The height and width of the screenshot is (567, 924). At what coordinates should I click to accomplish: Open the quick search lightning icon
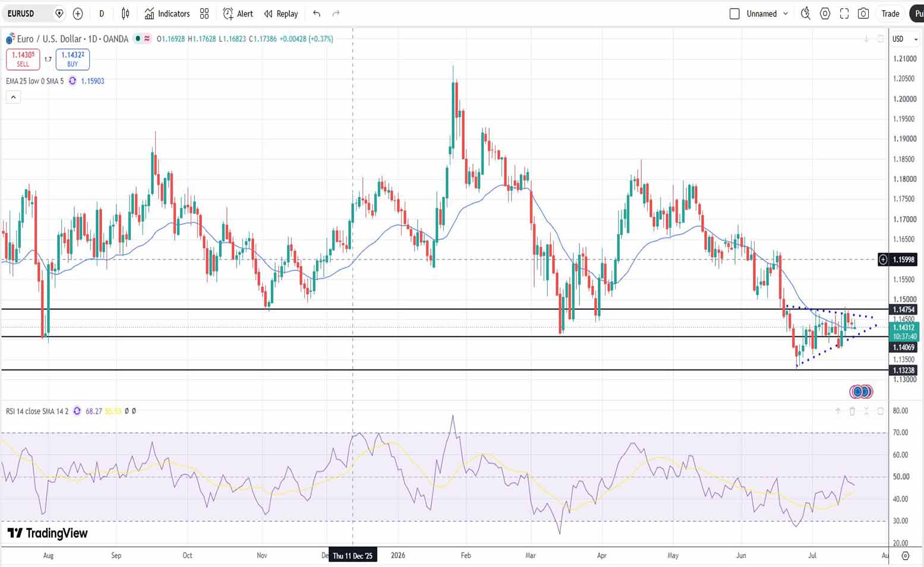click(806, 14)
